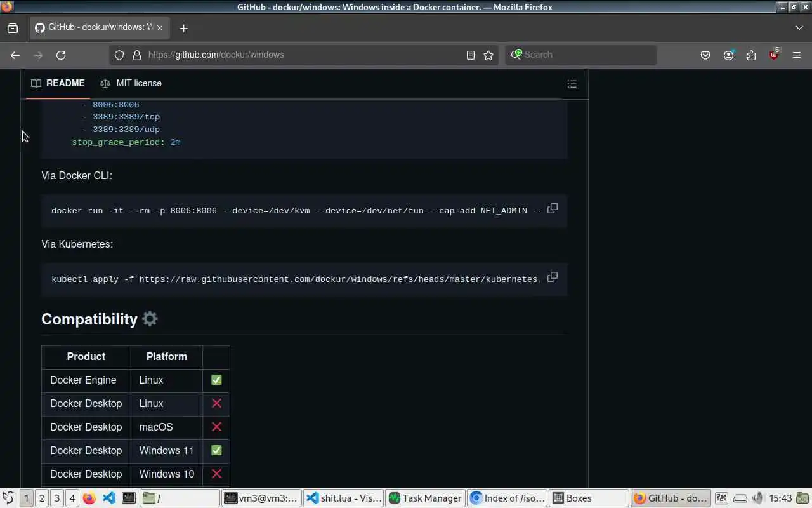Image resolution: width=812 pixels, height=508 pixels.
Task: Open site information padlock icon
Action: pyautogui.click(x=136, y=55)
